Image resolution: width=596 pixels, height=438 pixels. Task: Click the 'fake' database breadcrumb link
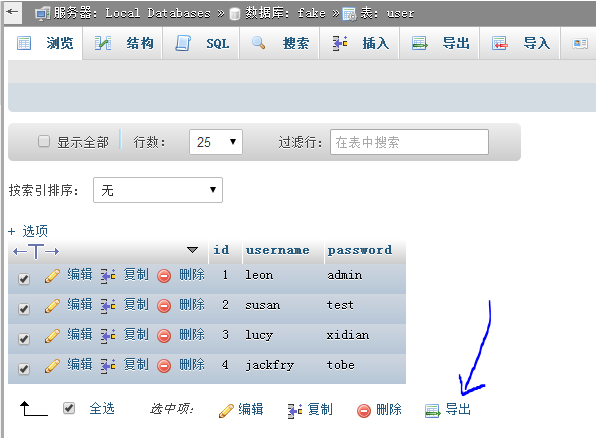tap(311, 13)
